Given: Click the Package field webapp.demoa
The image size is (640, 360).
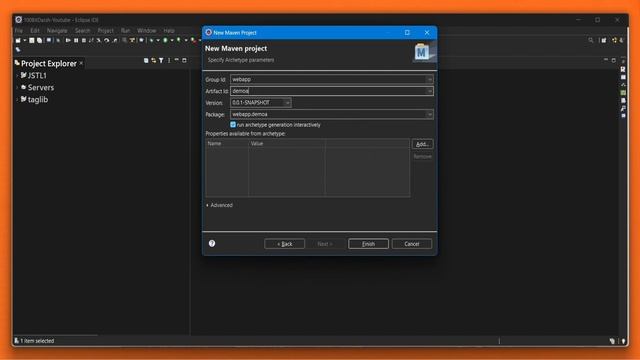Looking at the screenshot, I should (332, 114).
